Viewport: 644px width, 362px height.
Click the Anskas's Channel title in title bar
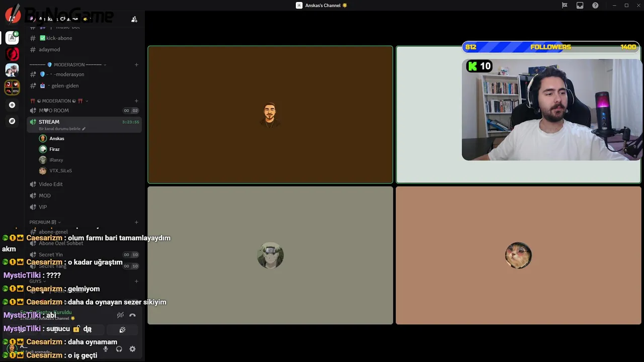click(x=322, y=6)
